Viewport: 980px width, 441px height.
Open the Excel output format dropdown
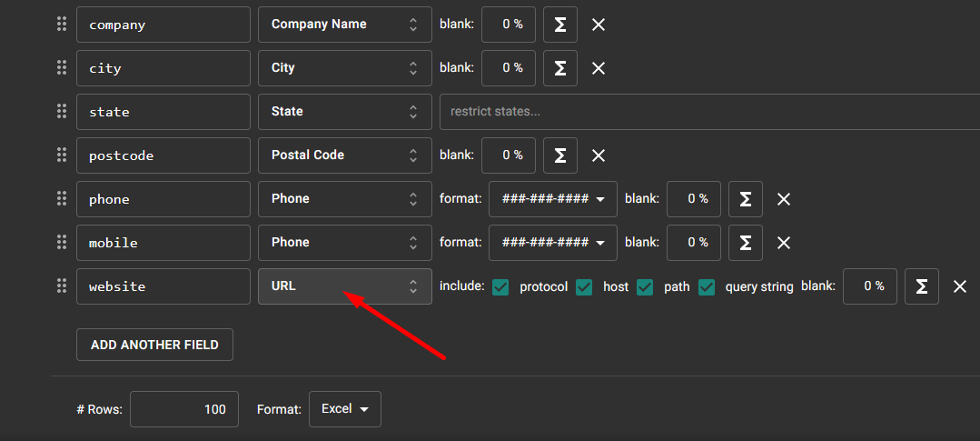pyautogui.click(x=345, y=409)
